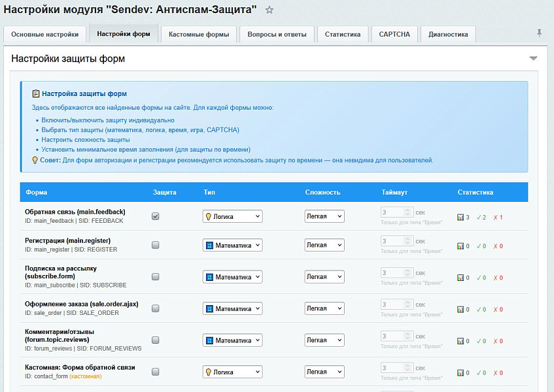The height and width of the screenshot is (392, 554).
Task: Click the lightbulb icon next to Совет
Action: point(35,160)
